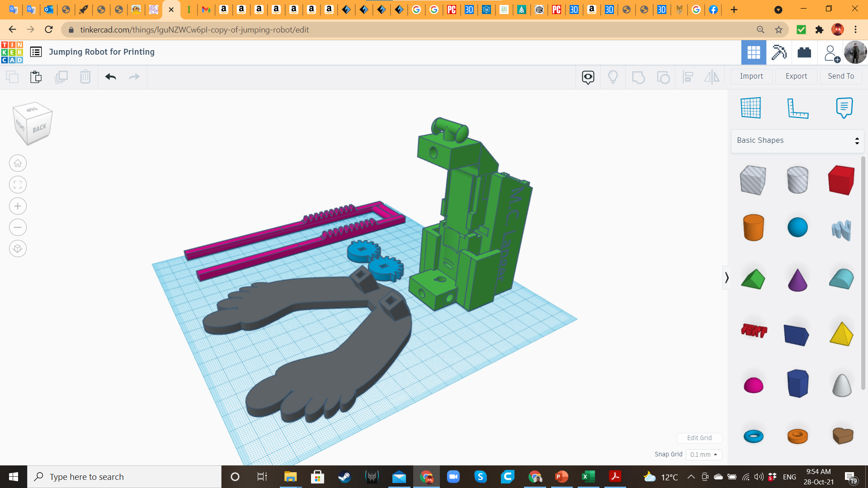Collapse the shapes panel with chevron
This screenshot has height=488, width=868.
point(726,277)
